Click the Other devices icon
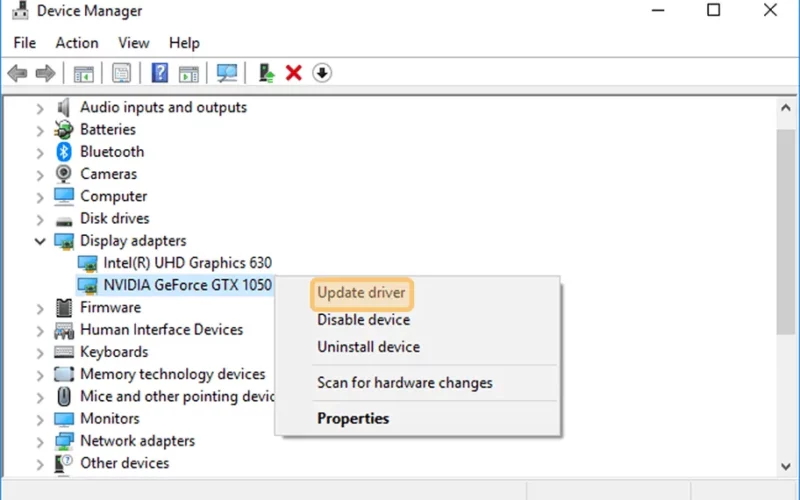Screen dimensions: 800x500 (x=64, y=463)
